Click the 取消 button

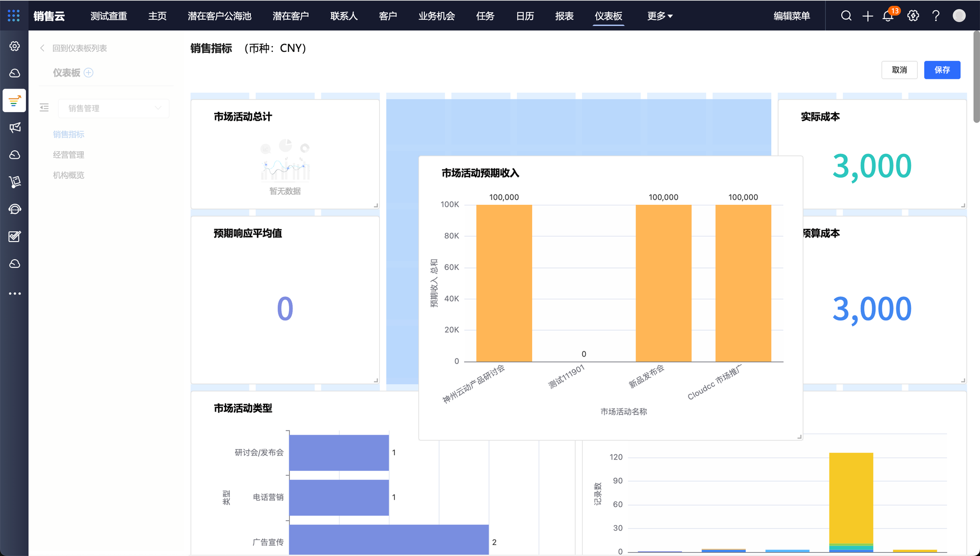[899, 70]
